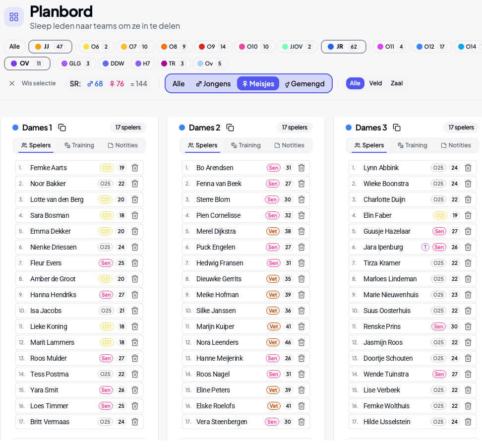Click the T badge on Jara Ipenburg
The image size is (482, 448).
point(425,247)
